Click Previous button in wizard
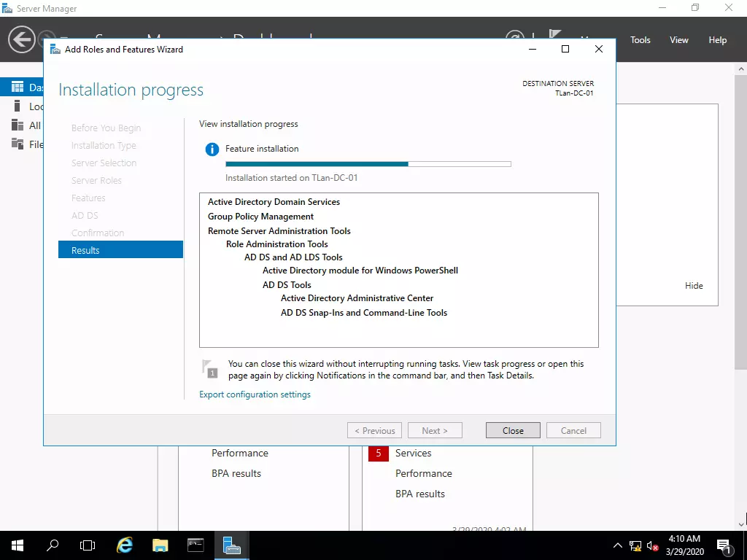 [374, 430]
